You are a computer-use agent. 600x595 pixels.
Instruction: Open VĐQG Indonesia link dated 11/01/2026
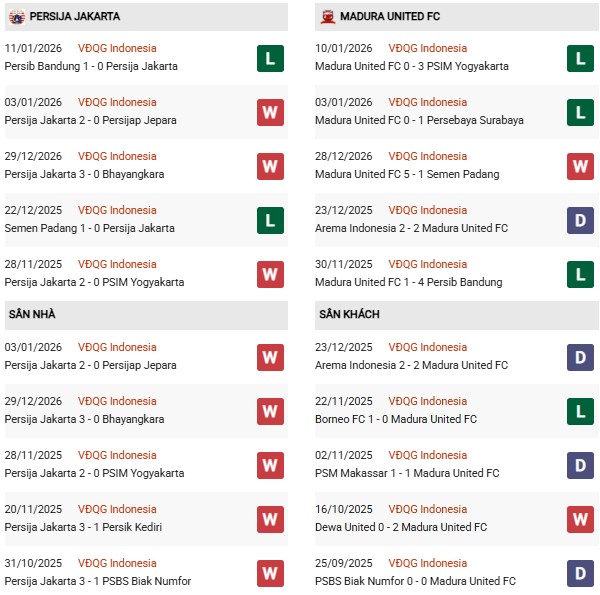117,48
